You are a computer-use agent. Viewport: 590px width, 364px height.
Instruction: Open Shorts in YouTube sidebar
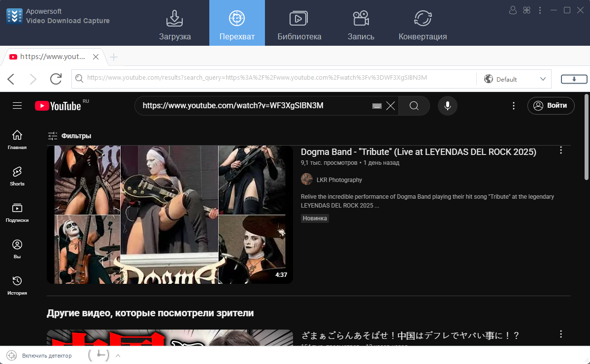[17, 176]
